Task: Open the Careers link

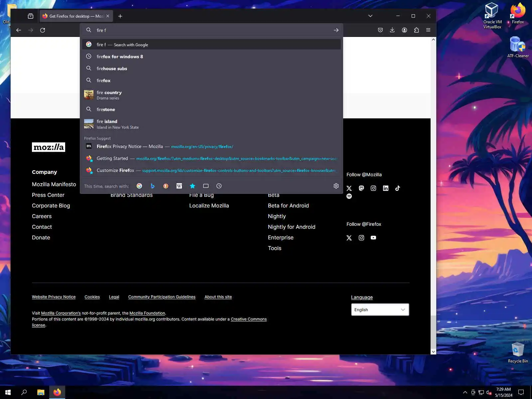Action: [42, 216]
